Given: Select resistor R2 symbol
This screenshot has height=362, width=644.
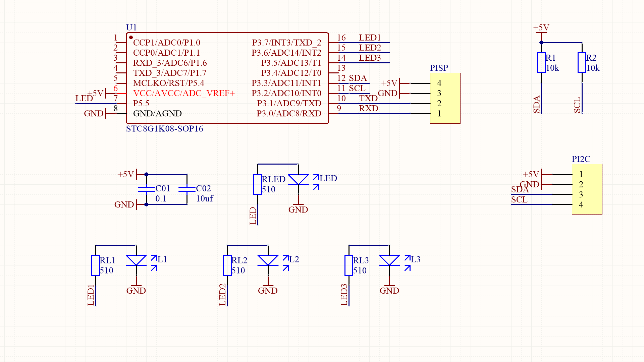Looking at the screenshot, I should pyautogui.click(x=581, y=62).
